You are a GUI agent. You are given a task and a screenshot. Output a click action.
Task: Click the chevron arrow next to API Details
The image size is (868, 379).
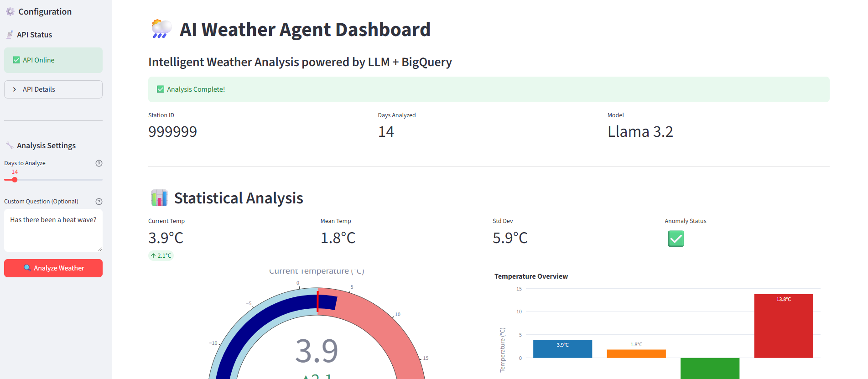(15, 89)
